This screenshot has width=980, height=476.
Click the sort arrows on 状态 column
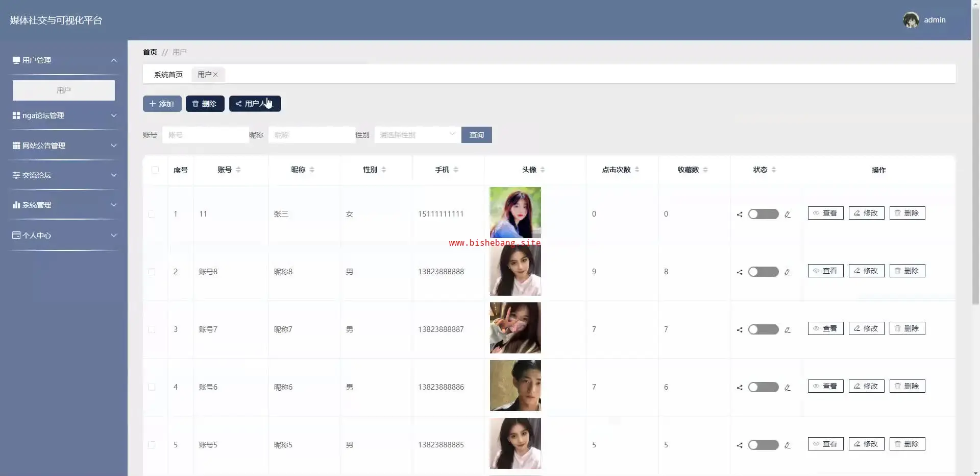click(774, 170)
